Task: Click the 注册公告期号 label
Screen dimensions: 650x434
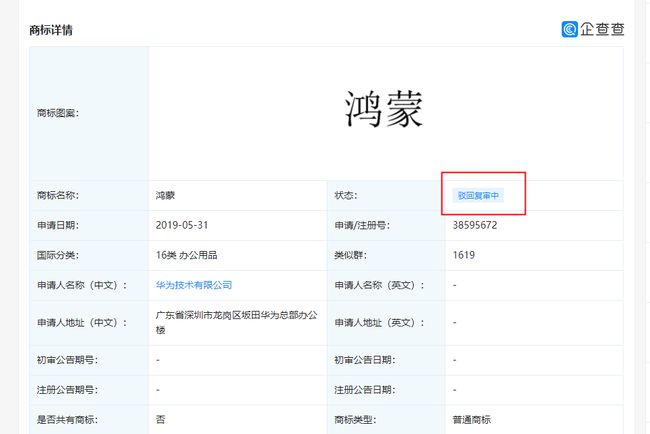Action: 67,390
